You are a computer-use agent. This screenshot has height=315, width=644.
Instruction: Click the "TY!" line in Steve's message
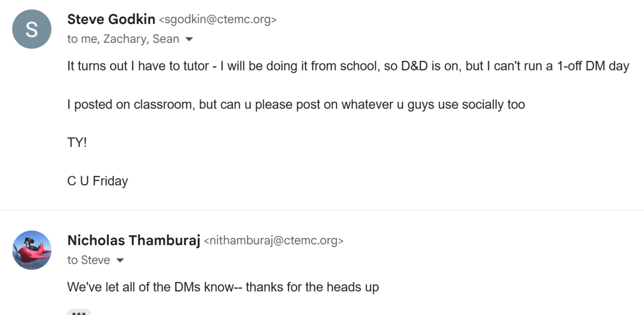point(77,142)
